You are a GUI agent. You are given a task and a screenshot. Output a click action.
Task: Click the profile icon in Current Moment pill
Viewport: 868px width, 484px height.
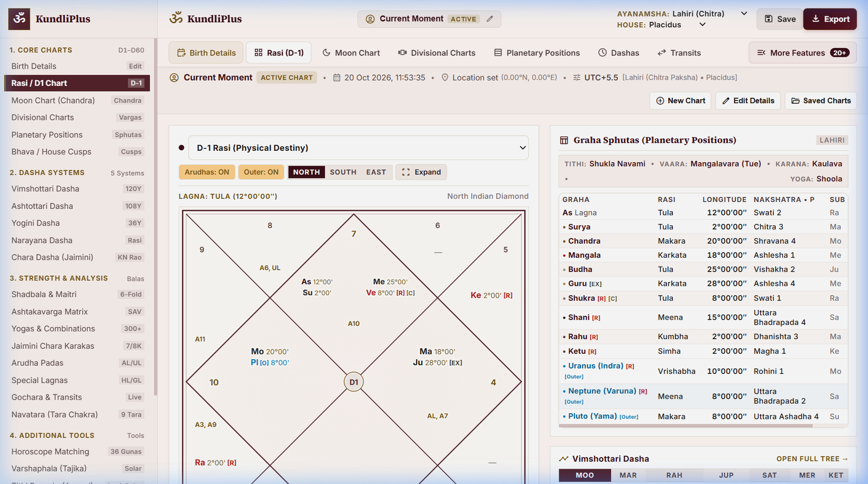click(371, 19)
